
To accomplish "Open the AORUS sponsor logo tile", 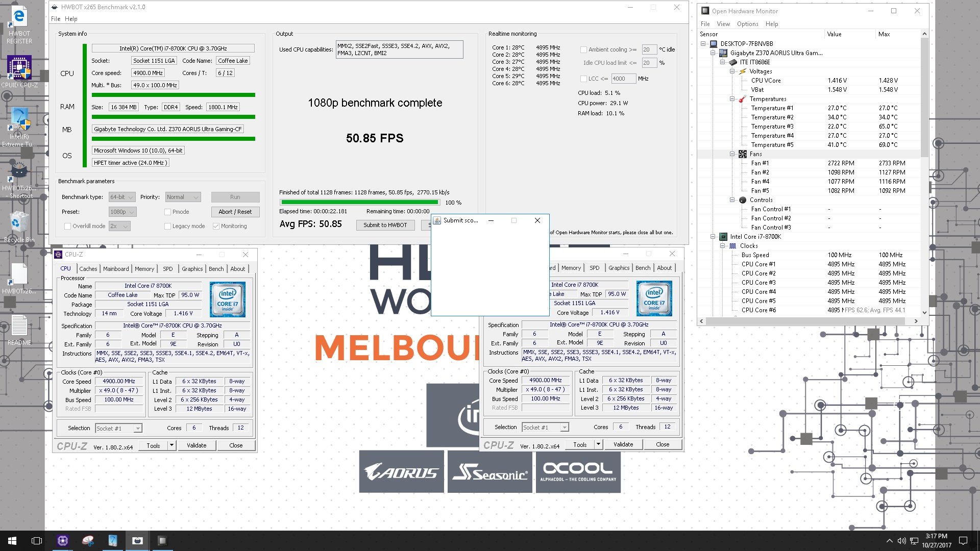I will coord(401,471).
